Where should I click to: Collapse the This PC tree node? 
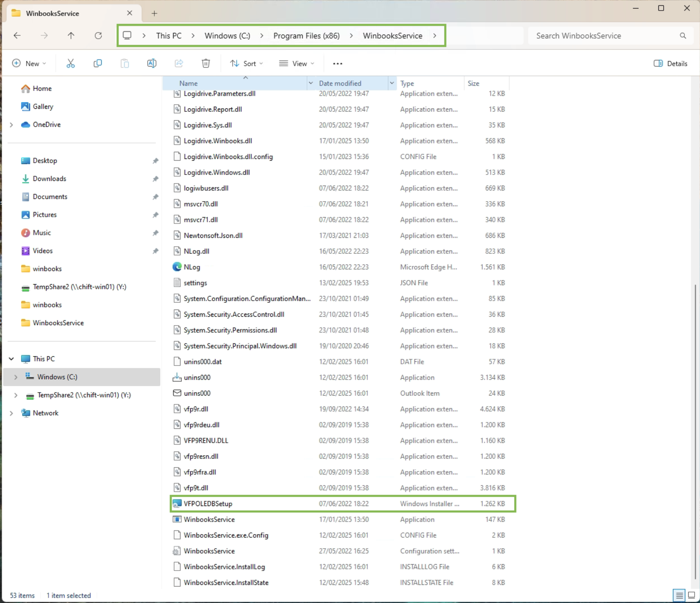[11, 359]
